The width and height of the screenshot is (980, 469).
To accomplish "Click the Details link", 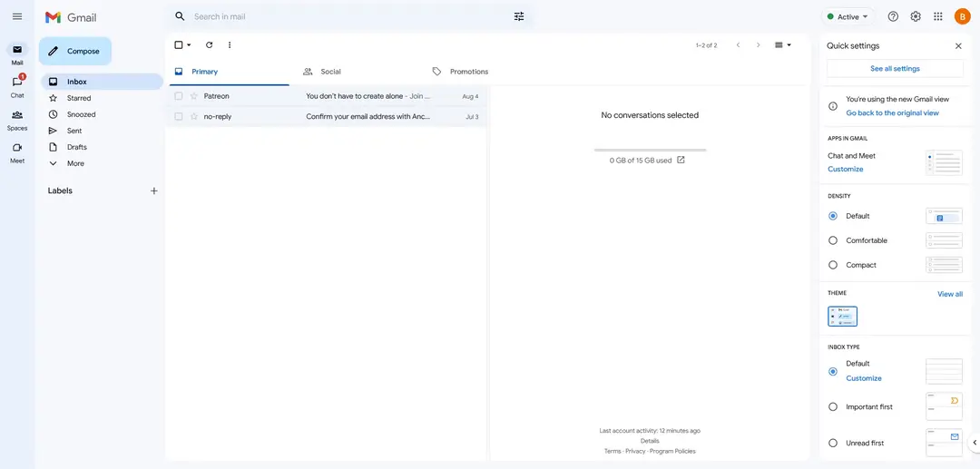I will [x=650, y=441].
